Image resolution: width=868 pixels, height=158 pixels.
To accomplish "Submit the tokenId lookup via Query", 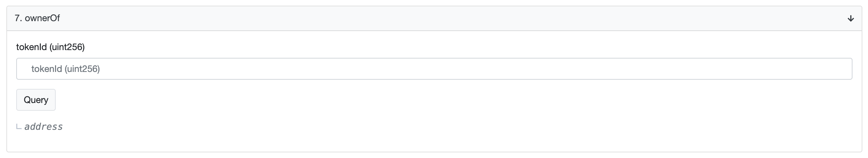I will point(36,100).
